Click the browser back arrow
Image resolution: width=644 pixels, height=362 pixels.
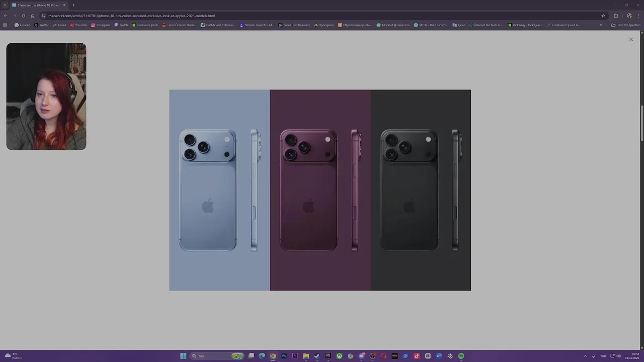click(6, 16)
